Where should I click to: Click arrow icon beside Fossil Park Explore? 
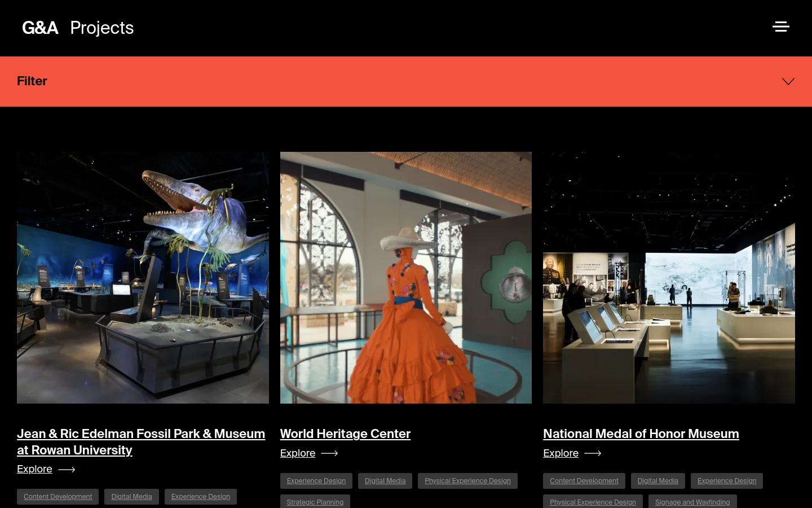(x=67, y=469)
